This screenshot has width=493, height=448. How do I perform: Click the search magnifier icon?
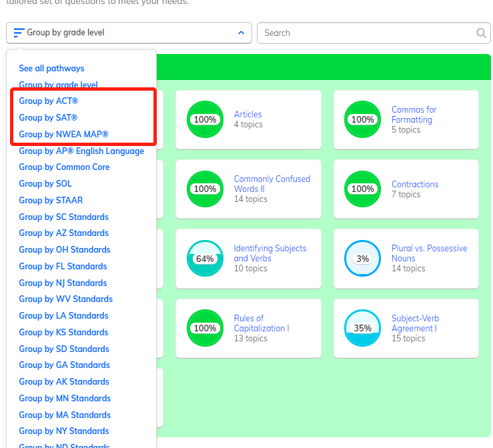(x=481, y=33)
